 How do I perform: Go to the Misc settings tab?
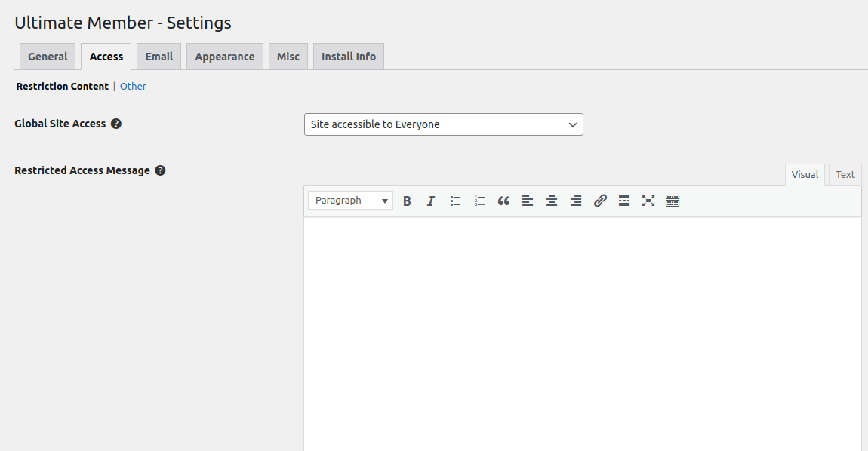pos(288,57)
